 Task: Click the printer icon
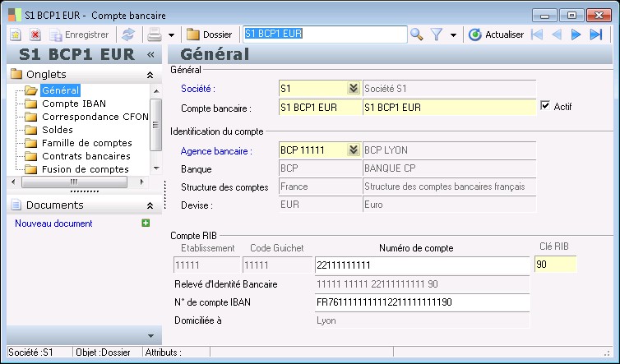(155, 35)
